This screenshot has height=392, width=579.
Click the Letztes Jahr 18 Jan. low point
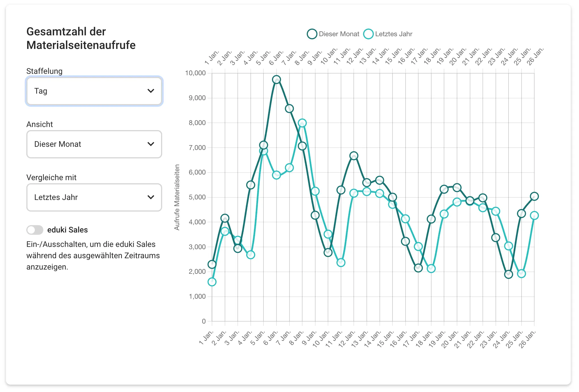click(431, 269)
